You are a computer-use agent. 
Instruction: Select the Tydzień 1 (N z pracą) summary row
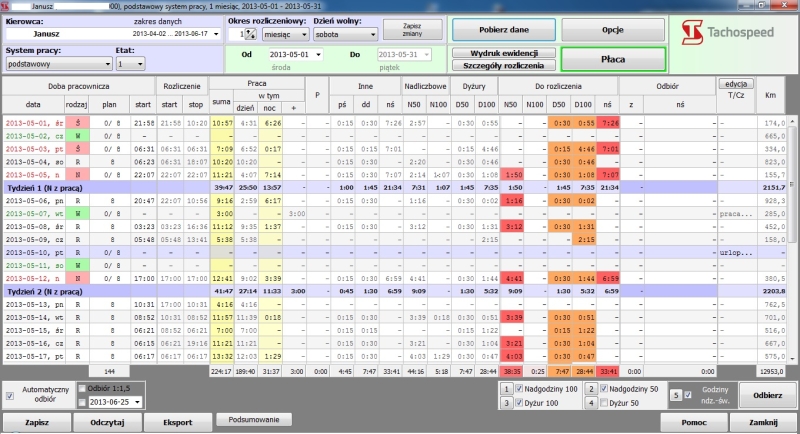pos(394,188)
